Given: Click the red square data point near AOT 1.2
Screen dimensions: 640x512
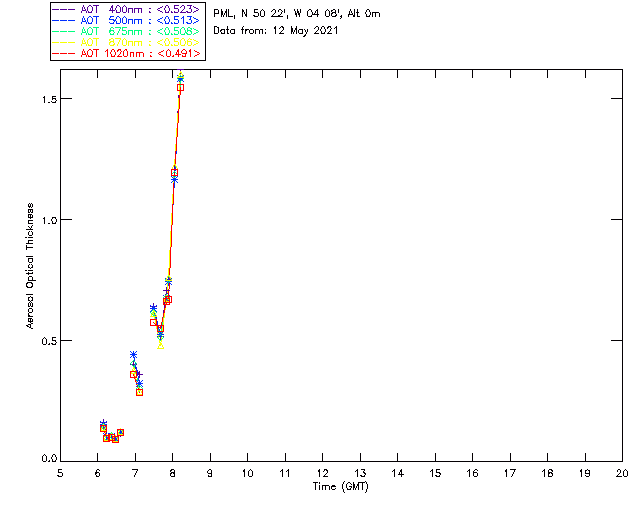Looking at the screenshot, I should 174,173.
